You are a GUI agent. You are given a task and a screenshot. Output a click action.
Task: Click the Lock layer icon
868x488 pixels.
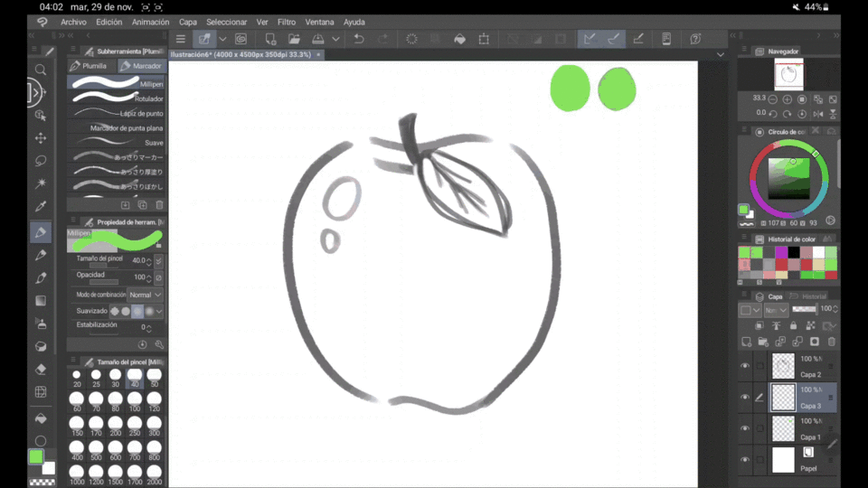(x=793, y=326)
